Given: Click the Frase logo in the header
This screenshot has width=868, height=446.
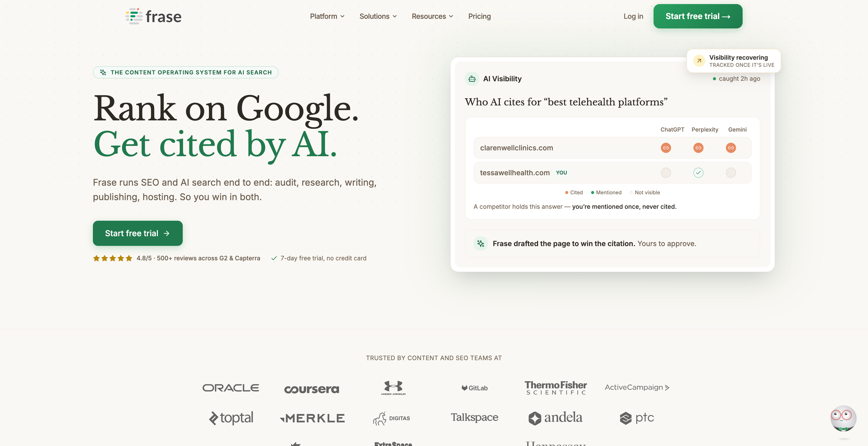Looking at the screenshot, I should pos(153,16).
